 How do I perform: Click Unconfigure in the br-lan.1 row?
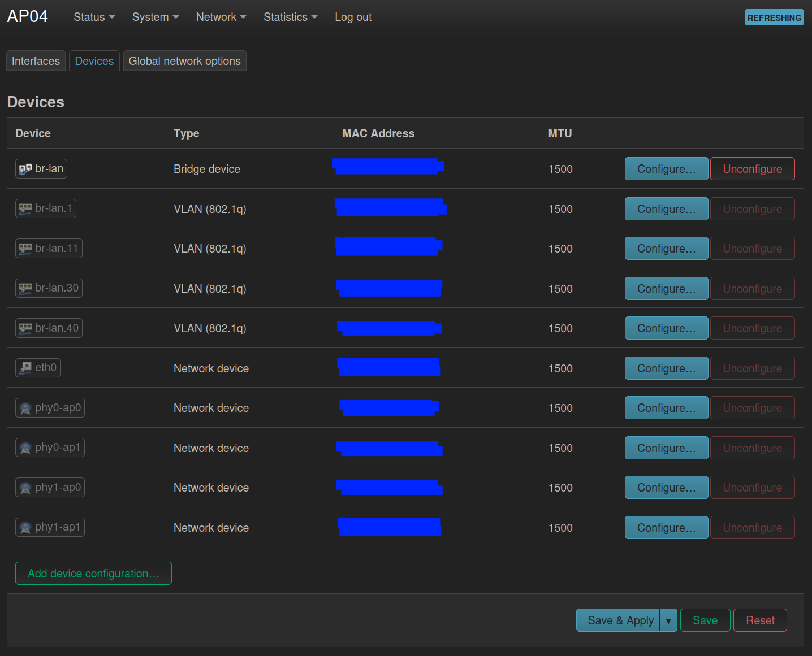click(x=753, y=209)
